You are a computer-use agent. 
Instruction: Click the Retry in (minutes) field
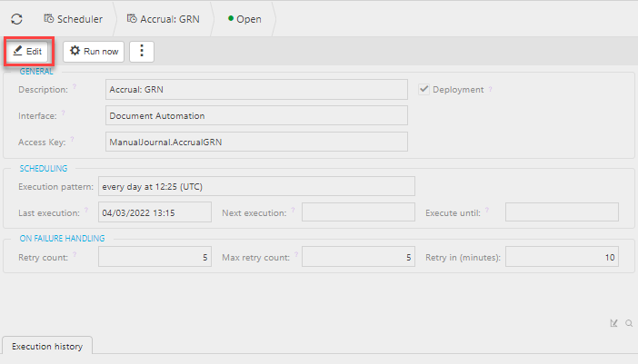coord(562,257)
